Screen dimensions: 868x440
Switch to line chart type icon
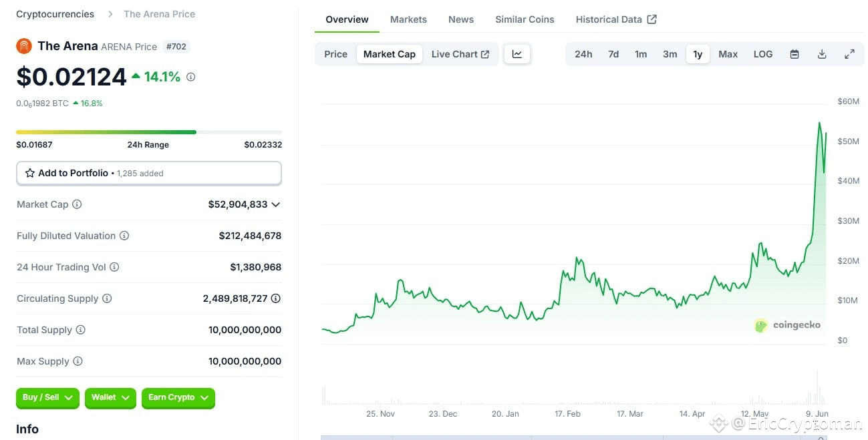517,54
